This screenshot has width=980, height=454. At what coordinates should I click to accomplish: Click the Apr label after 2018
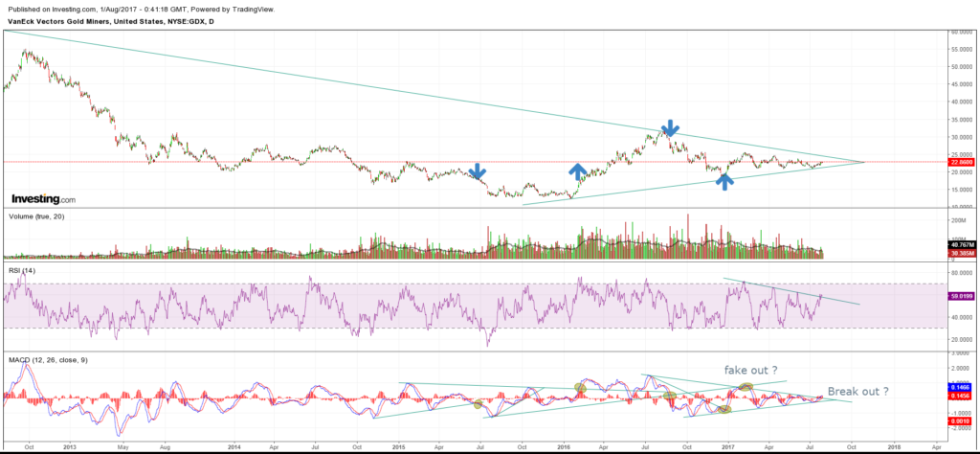[936, 447]
